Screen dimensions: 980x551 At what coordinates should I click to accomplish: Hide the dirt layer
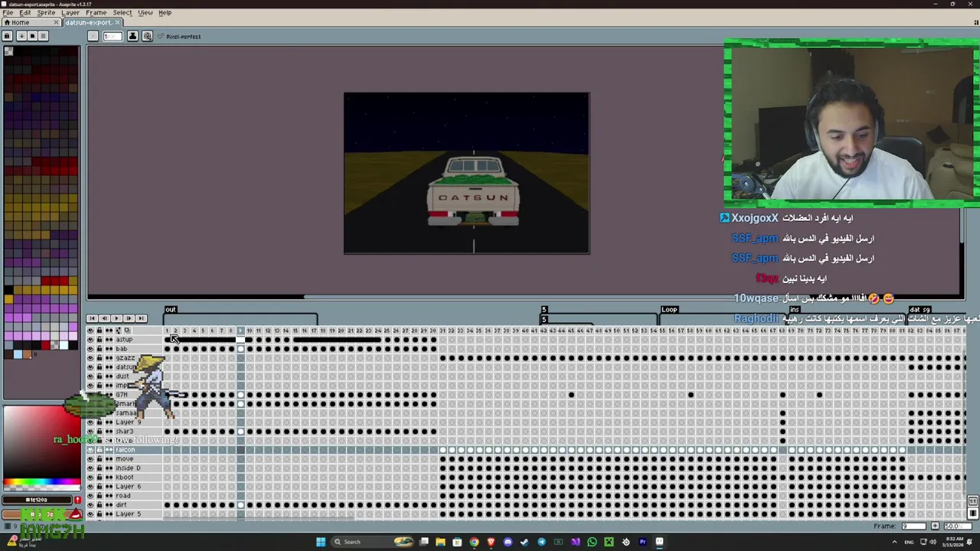point(90,505)
